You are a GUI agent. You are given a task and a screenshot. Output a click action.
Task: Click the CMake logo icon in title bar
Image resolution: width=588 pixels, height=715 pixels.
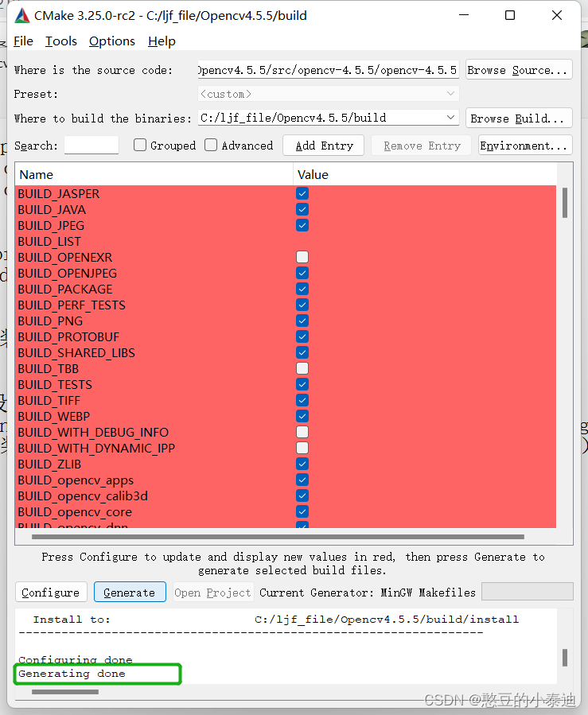pos(22,15)
